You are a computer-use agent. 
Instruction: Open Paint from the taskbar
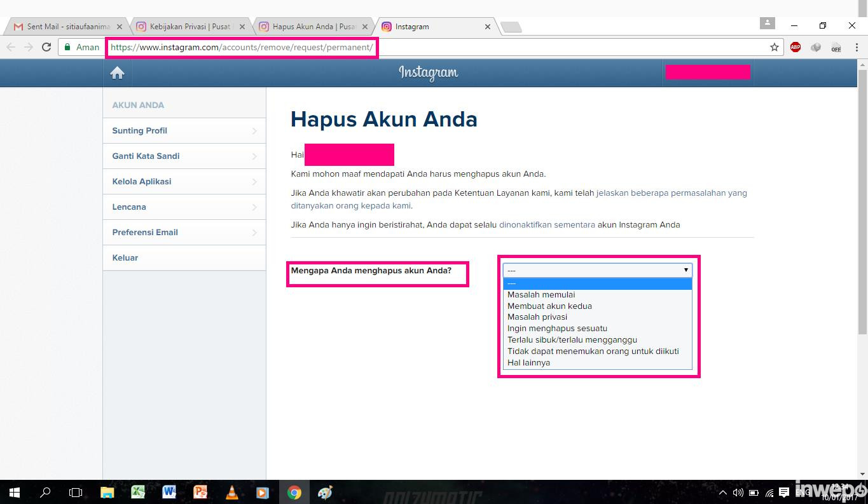(325, 493)
